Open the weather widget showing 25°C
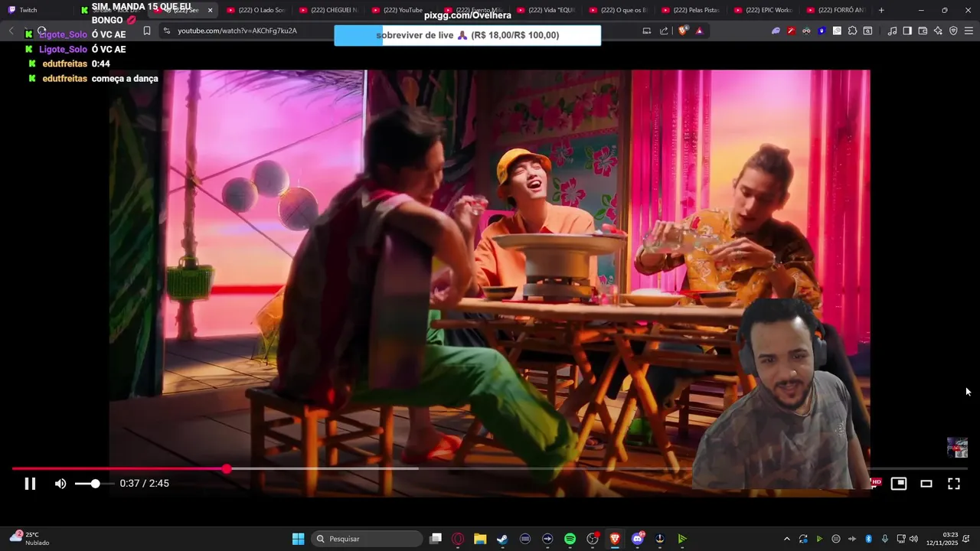This screenshot has height=551, width=980. [29, 538]
